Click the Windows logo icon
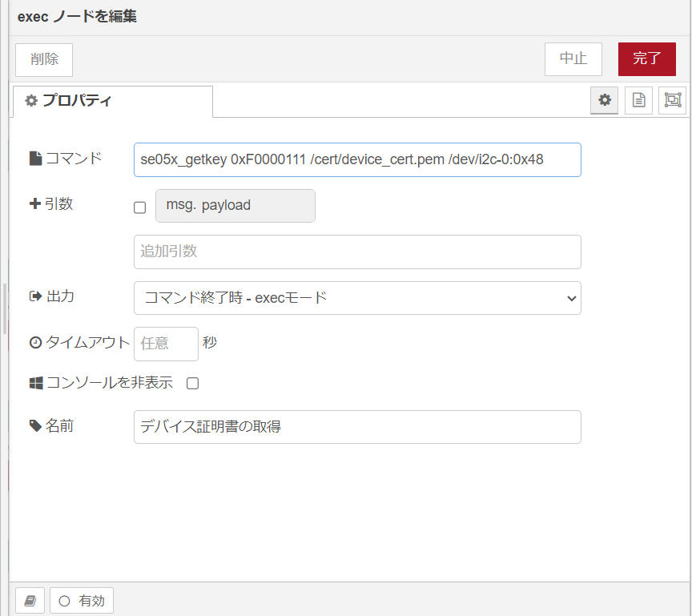The height and width of the screenshot is (616, 692). [36, 383]
